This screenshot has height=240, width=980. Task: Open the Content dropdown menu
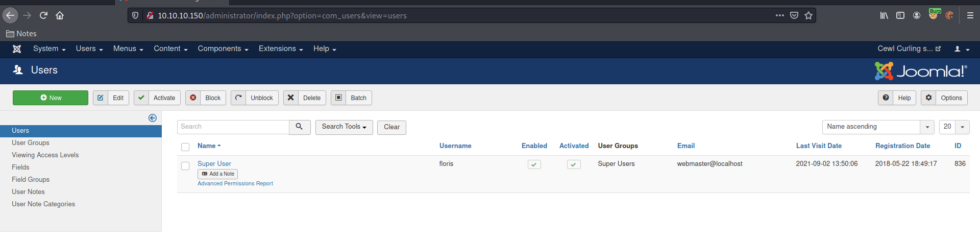click(x=170, y=49)
